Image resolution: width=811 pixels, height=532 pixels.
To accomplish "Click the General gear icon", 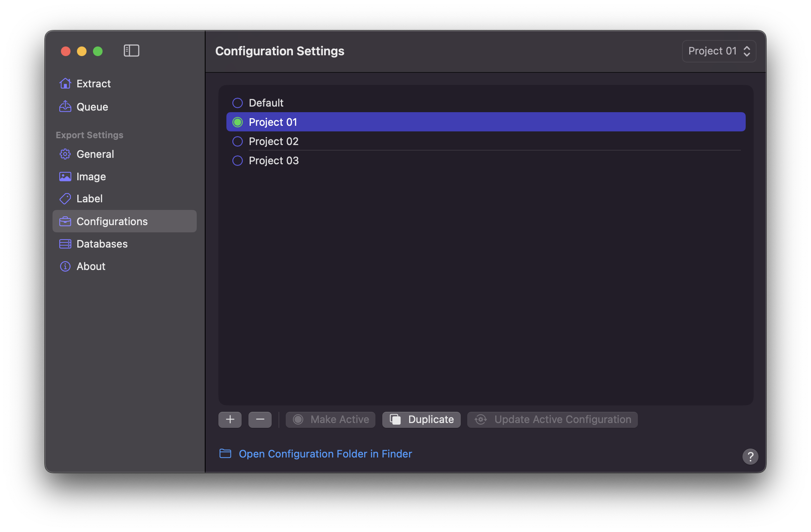I will pyautogui.click(x=65, y=154).
